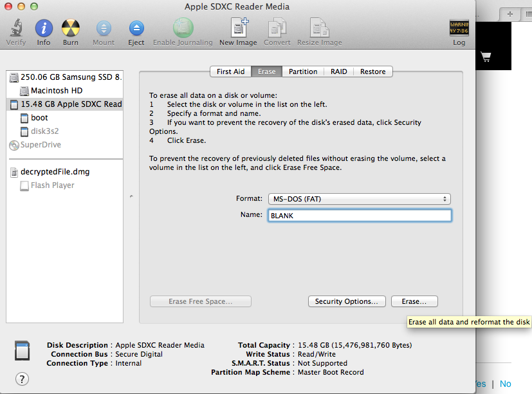Open Disk Utility help question mark
Screen dimensions: 532x394
[x=22, y=379]
